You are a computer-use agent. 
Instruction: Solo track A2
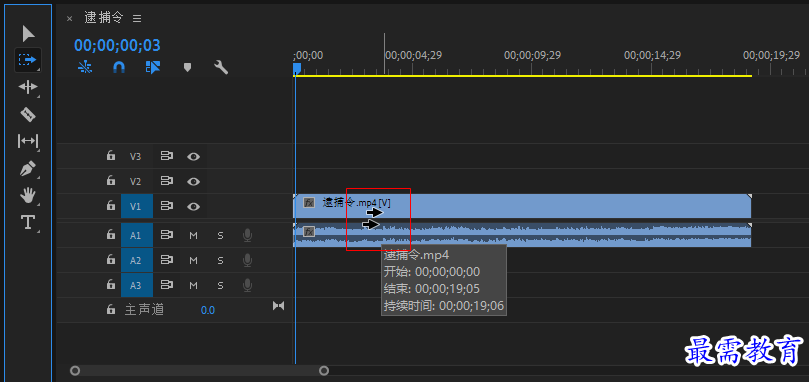220,260
